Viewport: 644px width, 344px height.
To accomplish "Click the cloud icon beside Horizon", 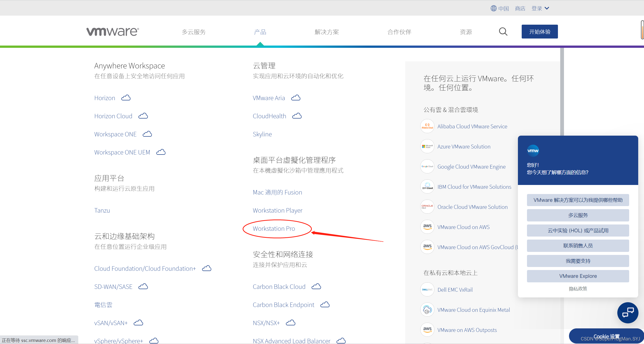I will [x=126, y=98].
